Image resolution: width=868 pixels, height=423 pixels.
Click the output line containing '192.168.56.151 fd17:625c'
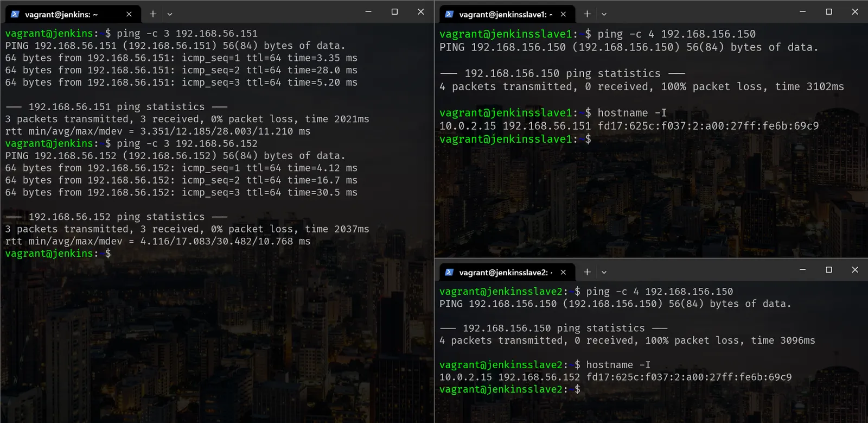(x=629, y=126)
